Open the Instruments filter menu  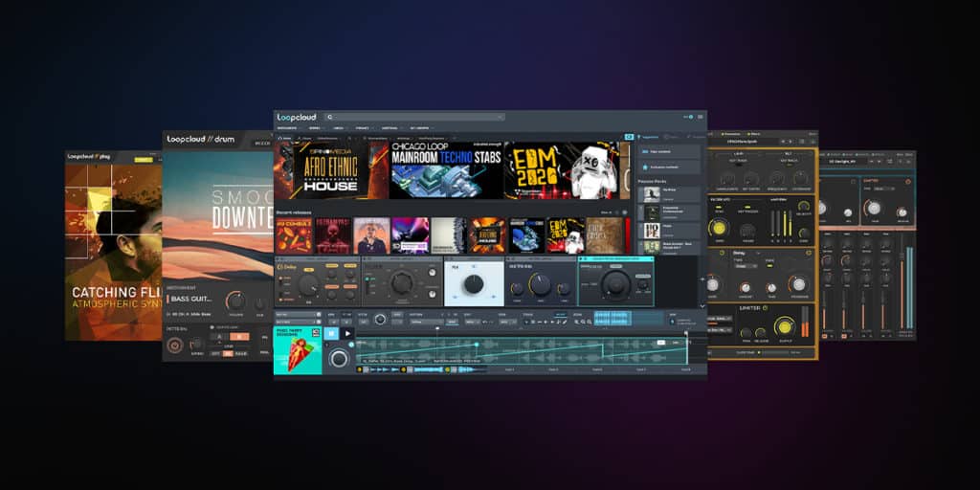289,127
